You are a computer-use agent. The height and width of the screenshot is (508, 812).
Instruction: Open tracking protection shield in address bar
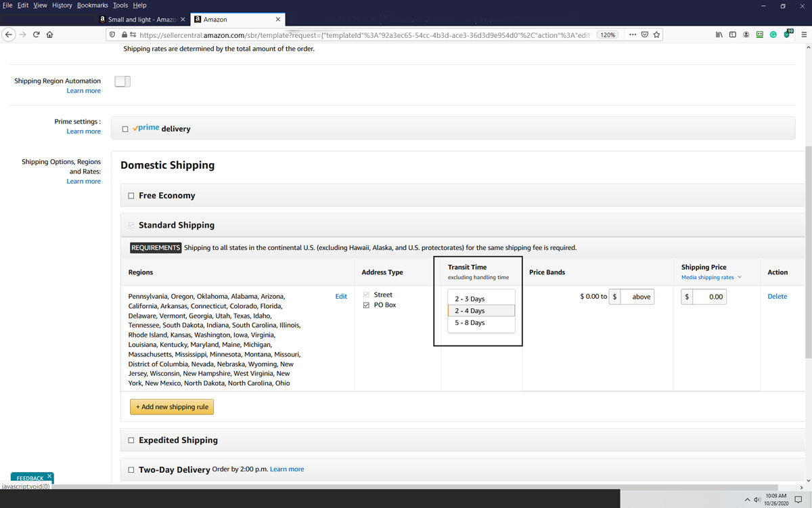pos(112,35)
